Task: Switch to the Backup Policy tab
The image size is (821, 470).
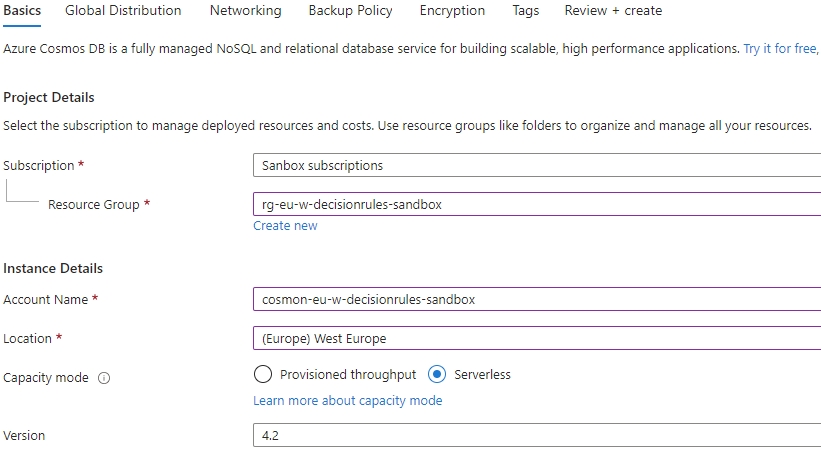Action: click(x=350, y=11)
